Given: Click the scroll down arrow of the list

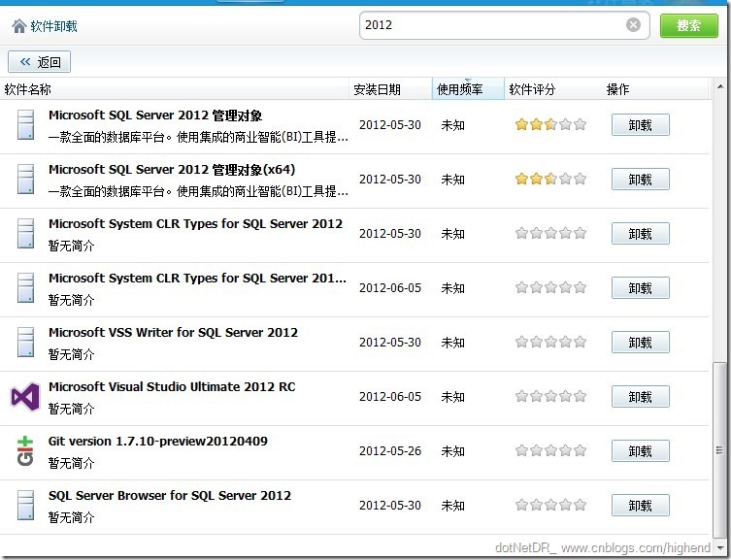Looking at the screenshot, I should click(720, 547).
